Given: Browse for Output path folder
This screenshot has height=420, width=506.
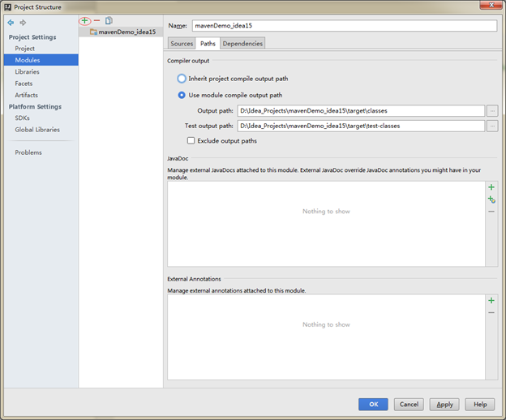Looking at the screenshot, I should click(x=492, y=110).
